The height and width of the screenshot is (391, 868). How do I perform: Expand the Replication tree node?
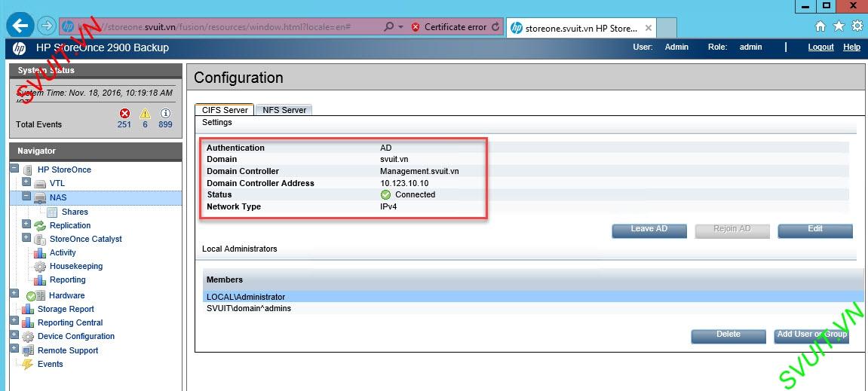(x=26, y=224)
